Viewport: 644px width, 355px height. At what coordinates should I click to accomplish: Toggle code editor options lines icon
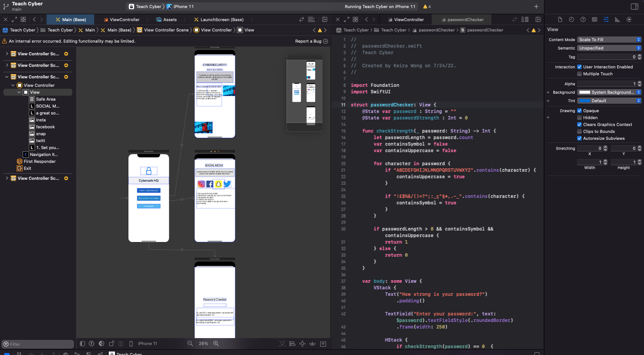click(525, 20)
